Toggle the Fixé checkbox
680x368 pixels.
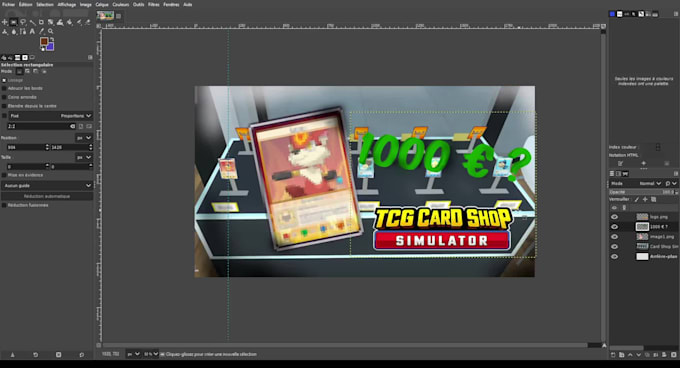4,116
